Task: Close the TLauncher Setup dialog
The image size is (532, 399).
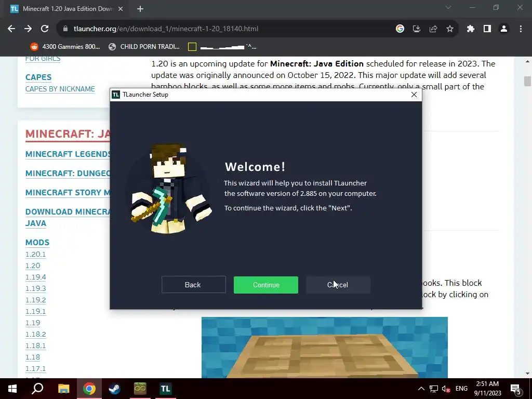Action: (x=414, y=95)
